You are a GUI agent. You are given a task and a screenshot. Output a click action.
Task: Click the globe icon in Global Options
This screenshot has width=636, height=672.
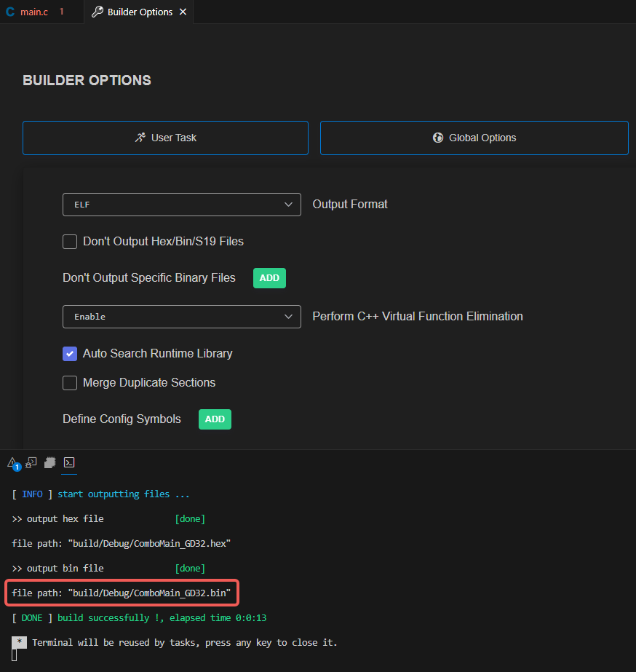click(438, 138)
